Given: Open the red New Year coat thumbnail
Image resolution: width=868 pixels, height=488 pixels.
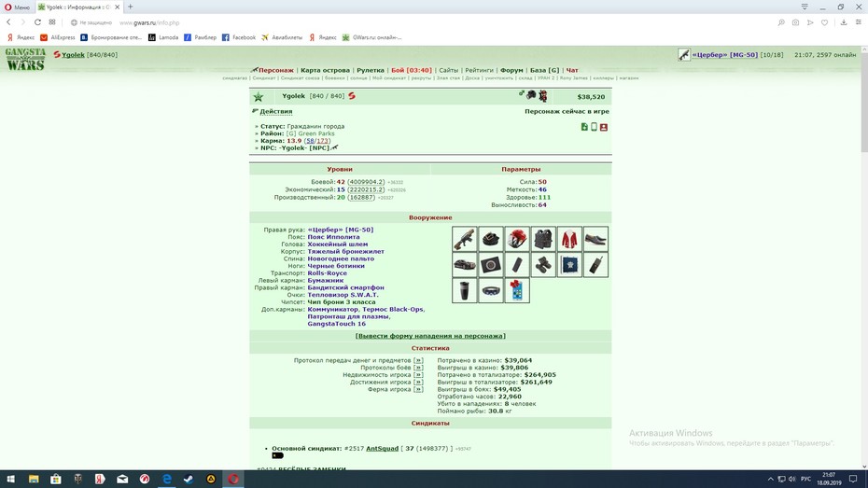Looking at the screenshot, I should [x=569, y=239].
